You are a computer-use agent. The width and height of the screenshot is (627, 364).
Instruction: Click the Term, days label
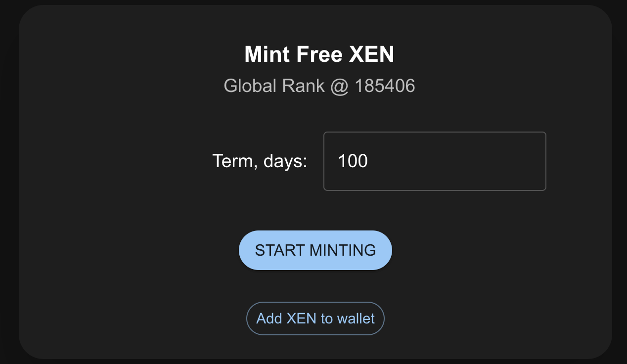259,161
